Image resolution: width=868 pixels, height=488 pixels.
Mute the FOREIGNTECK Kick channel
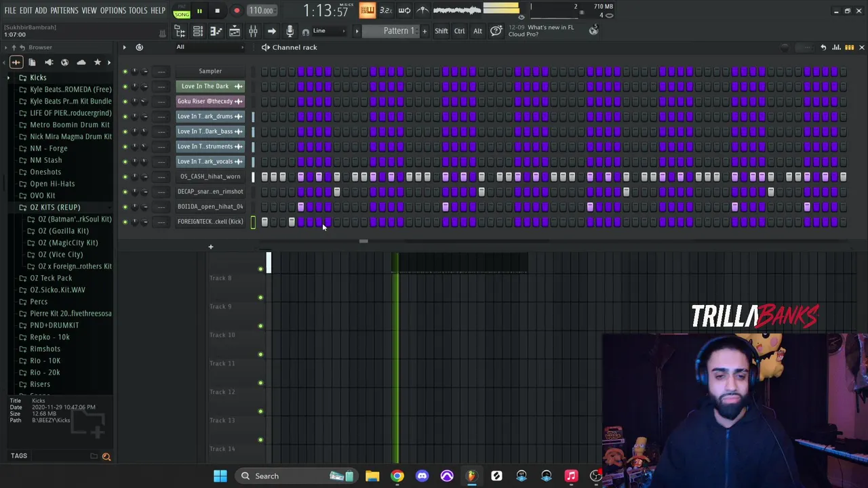tap(125, 222)
